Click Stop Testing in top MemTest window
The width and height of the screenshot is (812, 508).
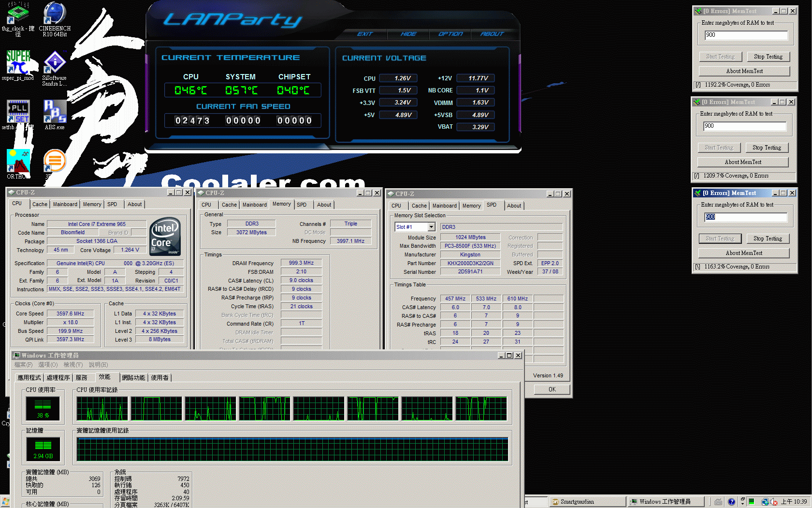768,57
